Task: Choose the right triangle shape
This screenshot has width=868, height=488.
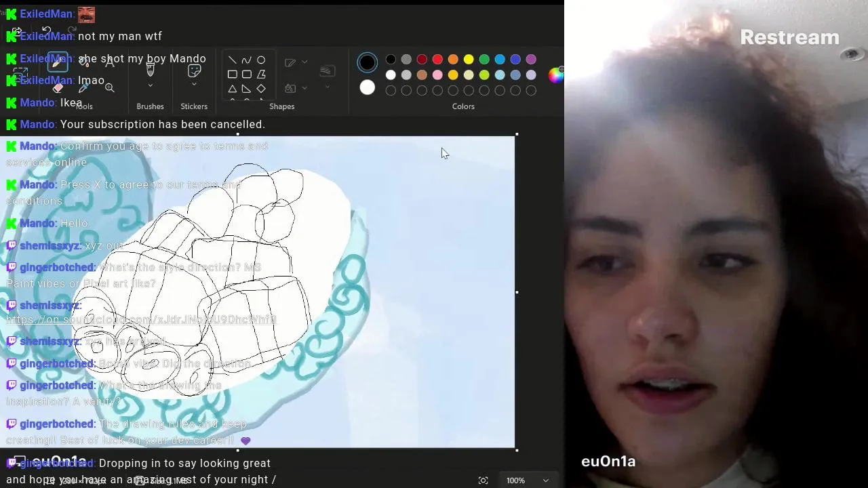Action: coord(246,89)
